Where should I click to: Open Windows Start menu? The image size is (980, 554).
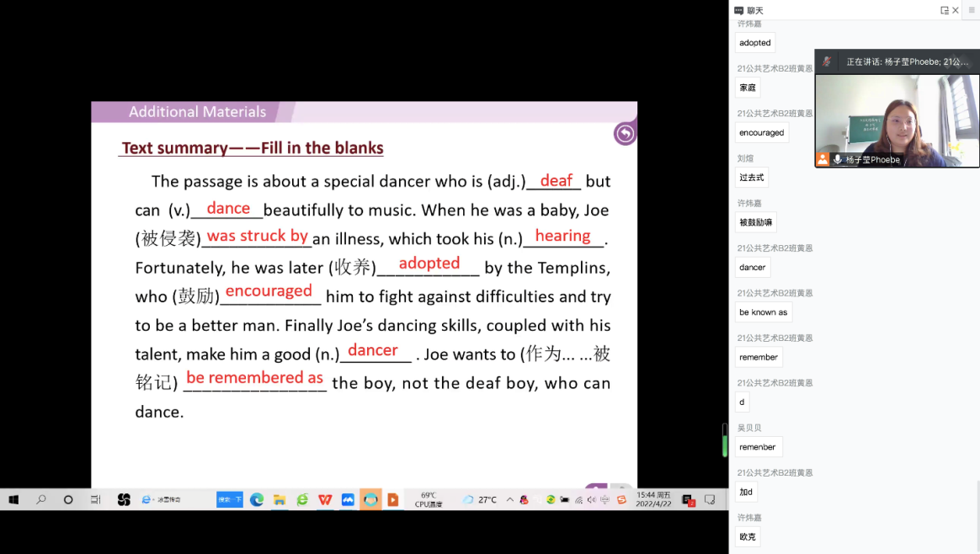[13, 499]
